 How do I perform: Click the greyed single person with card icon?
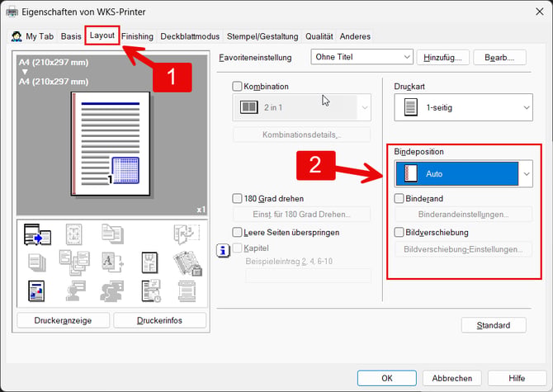(x=75, y=290)
